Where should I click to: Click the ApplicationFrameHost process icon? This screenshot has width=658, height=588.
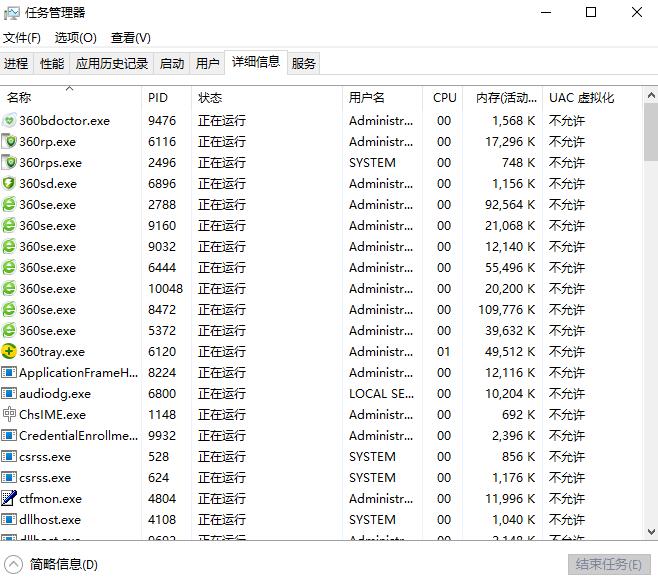coord(9,373)
